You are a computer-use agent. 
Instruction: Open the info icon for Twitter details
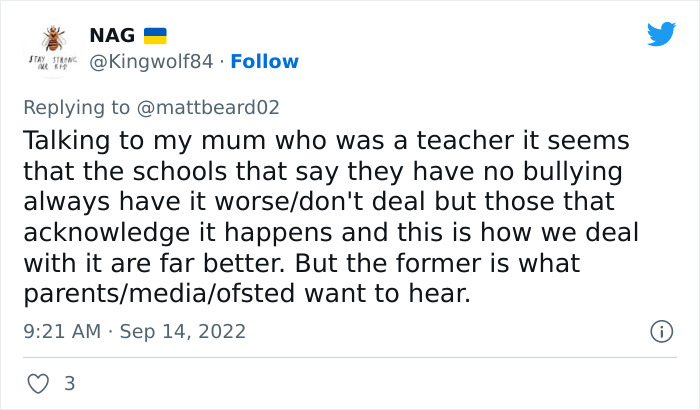[x=660, y=330]
